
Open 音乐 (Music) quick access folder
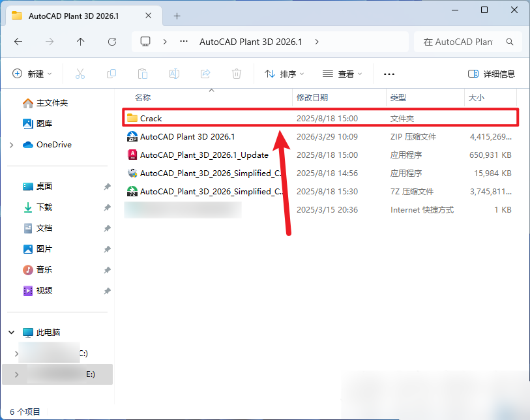[37, 270]
